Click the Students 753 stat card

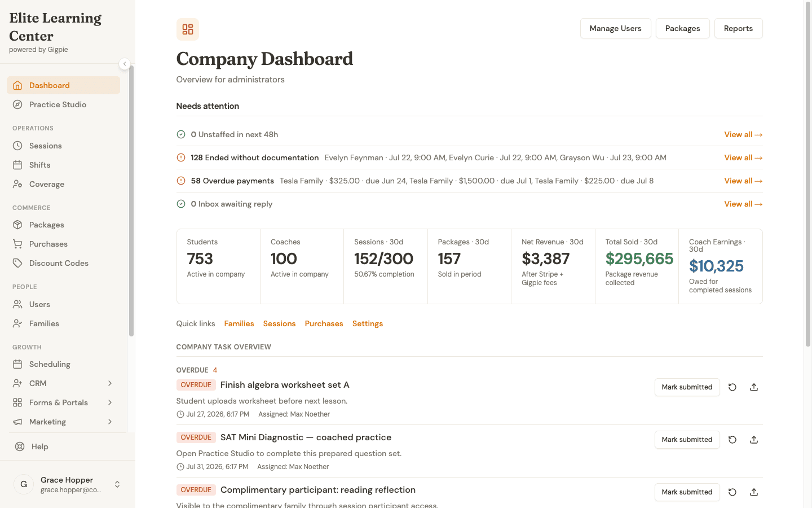pos(218,266)
